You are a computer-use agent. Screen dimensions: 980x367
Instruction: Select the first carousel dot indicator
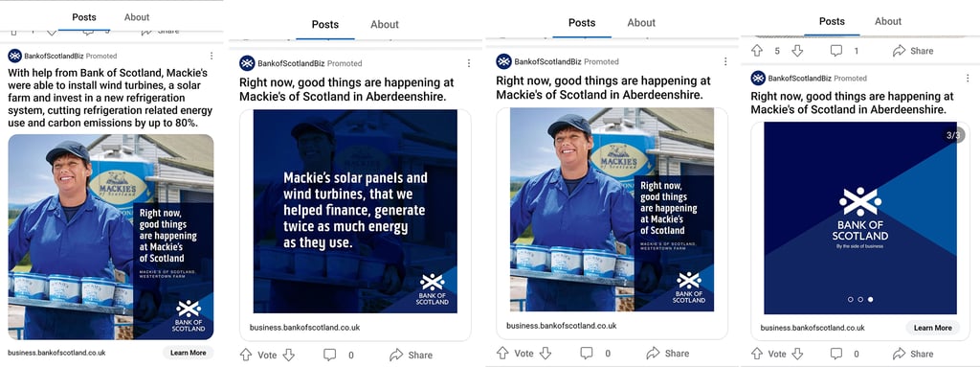pyautogui.click(x=850, y=299)
